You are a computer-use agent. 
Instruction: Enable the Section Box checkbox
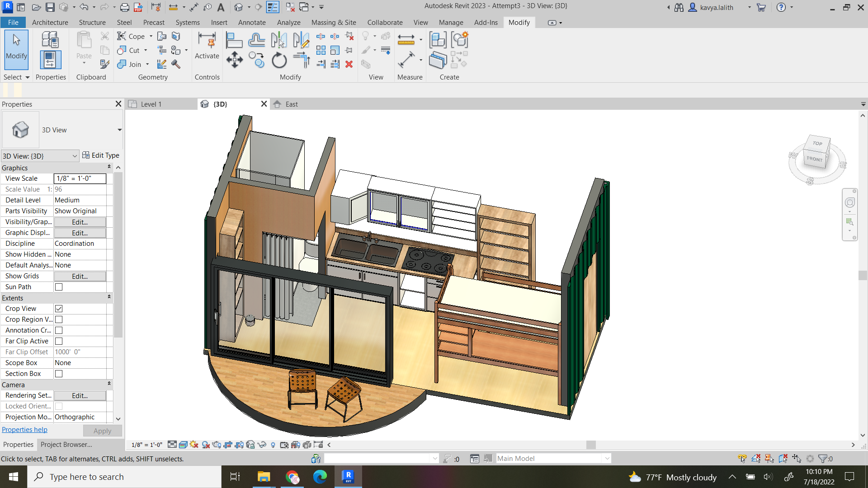point(59,374)
